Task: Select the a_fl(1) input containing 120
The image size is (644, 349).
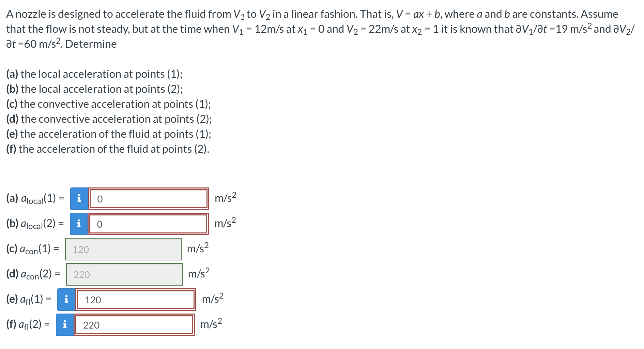Action: (x=136, y=300)
